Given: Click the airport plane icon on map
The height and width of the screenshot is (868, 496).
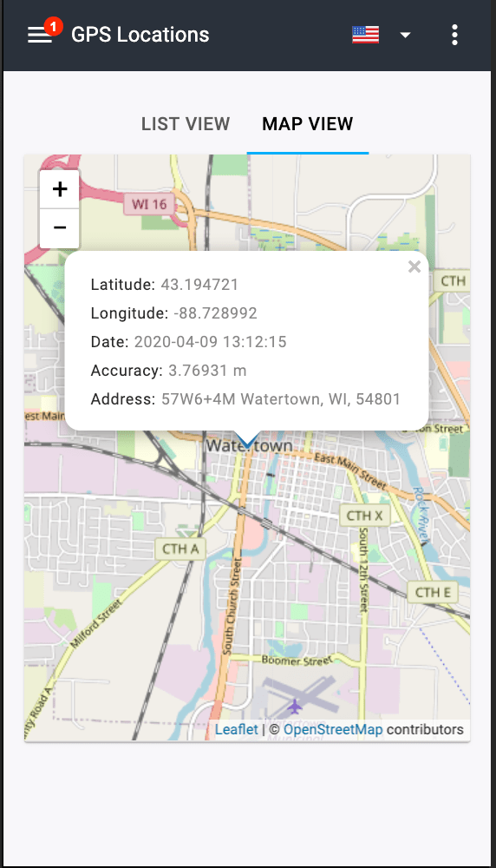Looking at the screenshot, I should [x=295, y=707].
